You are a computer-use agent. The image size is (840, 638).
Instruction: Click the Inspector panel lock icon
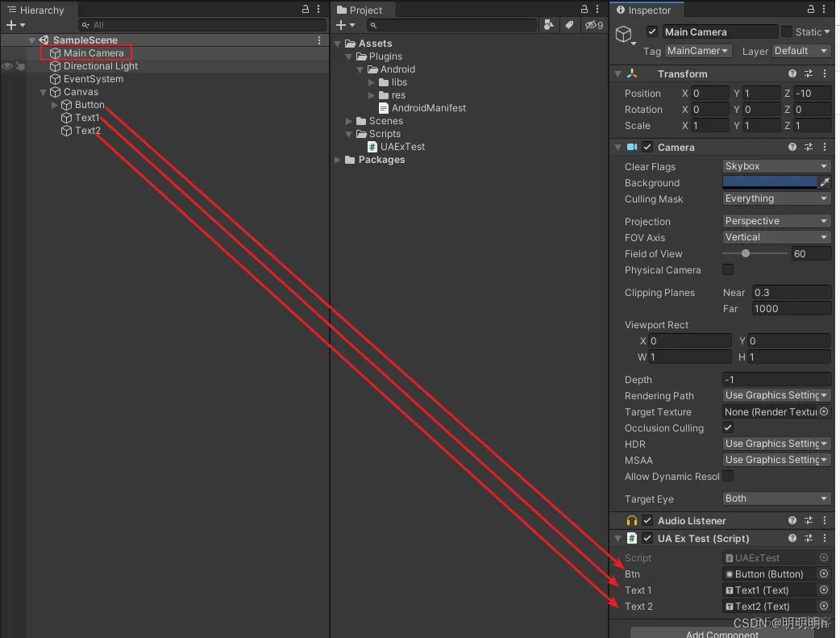click(x=811, y=9)
